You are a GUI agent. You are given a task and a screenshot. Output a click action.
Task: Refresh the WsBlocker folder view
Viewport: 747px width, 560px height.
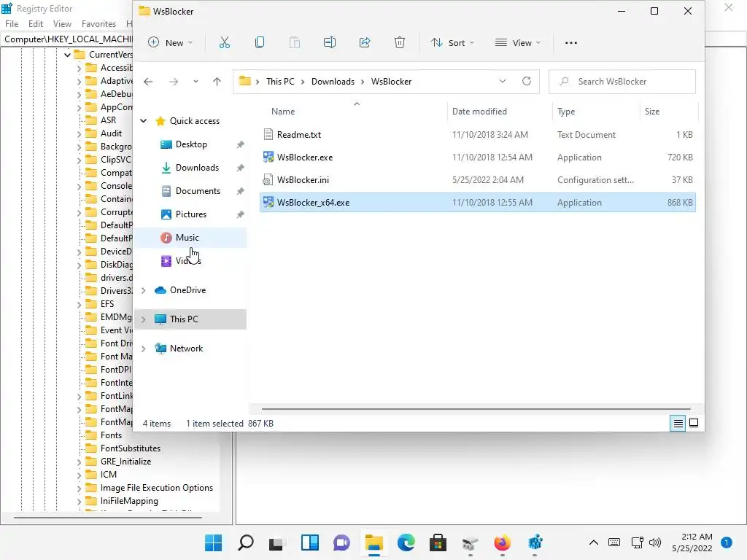point(527,82)
